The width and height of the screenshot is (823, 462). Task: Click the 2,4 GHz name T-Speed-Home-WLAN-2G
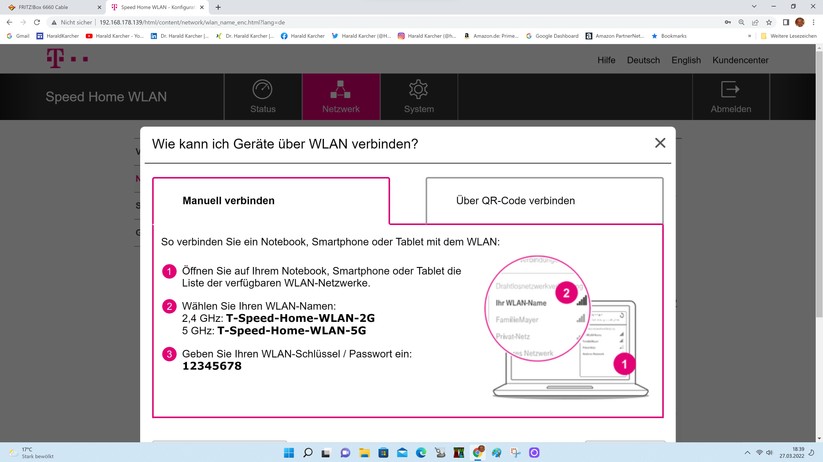300,318
